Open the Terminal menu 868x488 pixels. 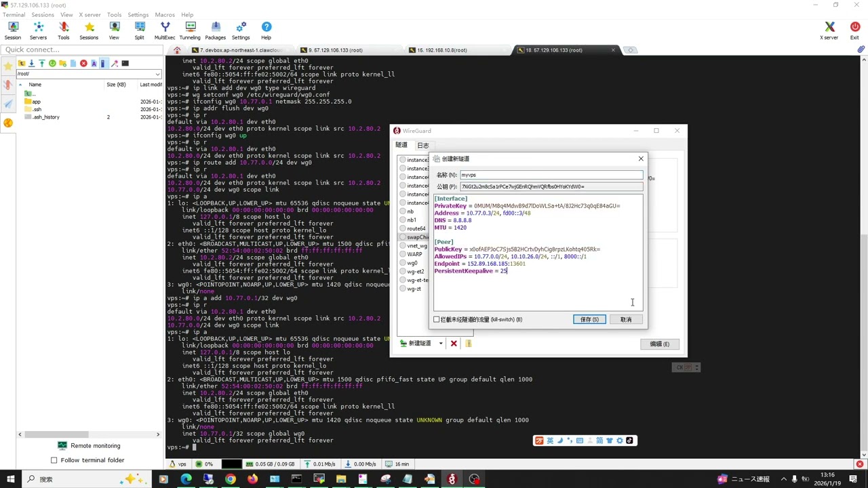14,14
